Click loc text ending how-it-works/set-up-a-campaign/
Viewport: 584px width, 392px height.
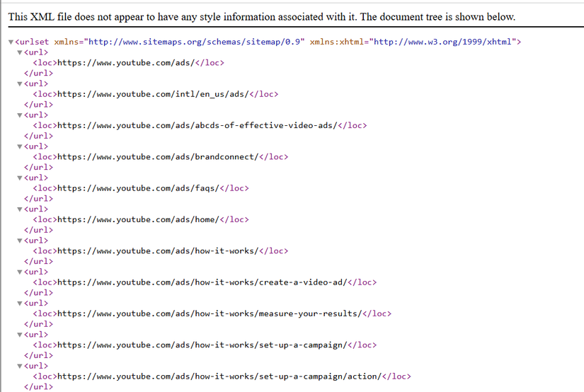pos(202,345)
